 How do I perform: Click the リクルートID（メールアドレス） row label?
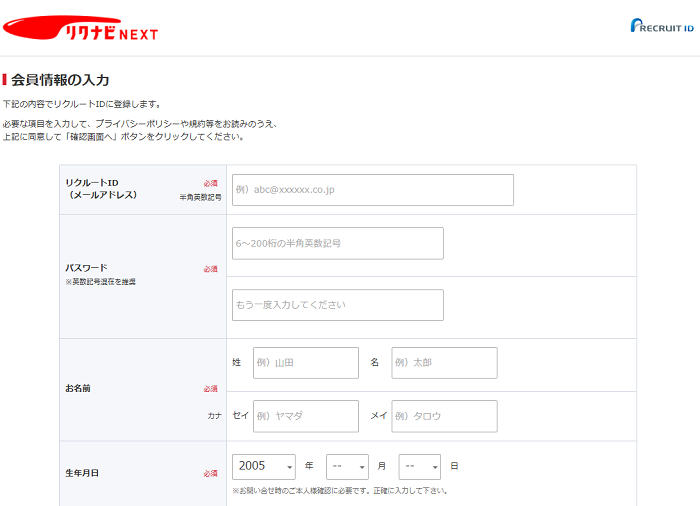pos(101,189)
